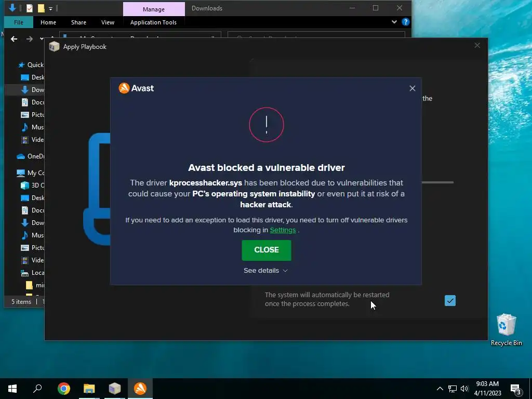Open Documents under Quick access
Screen dimensions: 532x399
32,102
